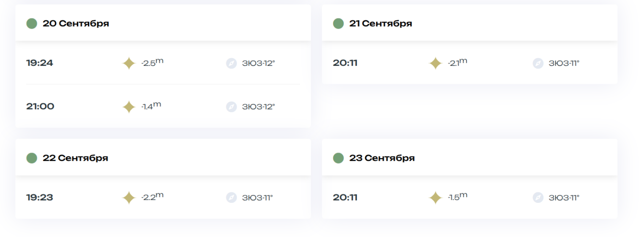Click compass icon in 23 Сентября card
The width and height of the screenshot is (644, 237).
(x=538, y=197)
